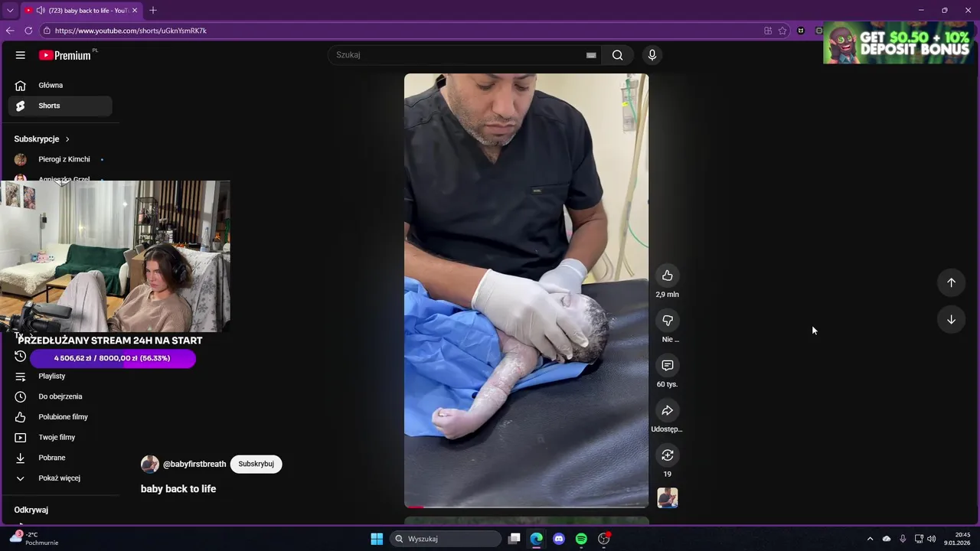980x551 pixels.
Task: Go to the YouTube Premium home logo
Action: point(64,55)
